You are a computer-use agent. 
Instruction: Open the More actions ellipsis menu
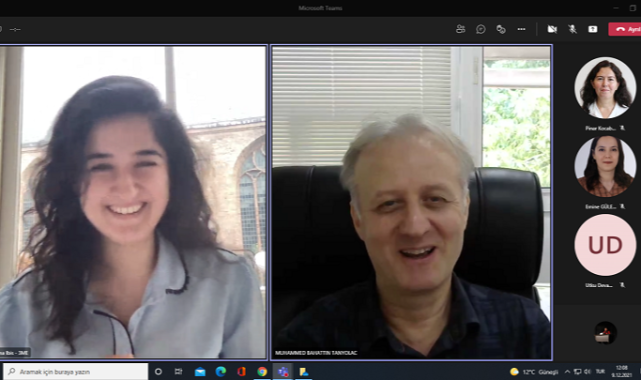[521, 29]
